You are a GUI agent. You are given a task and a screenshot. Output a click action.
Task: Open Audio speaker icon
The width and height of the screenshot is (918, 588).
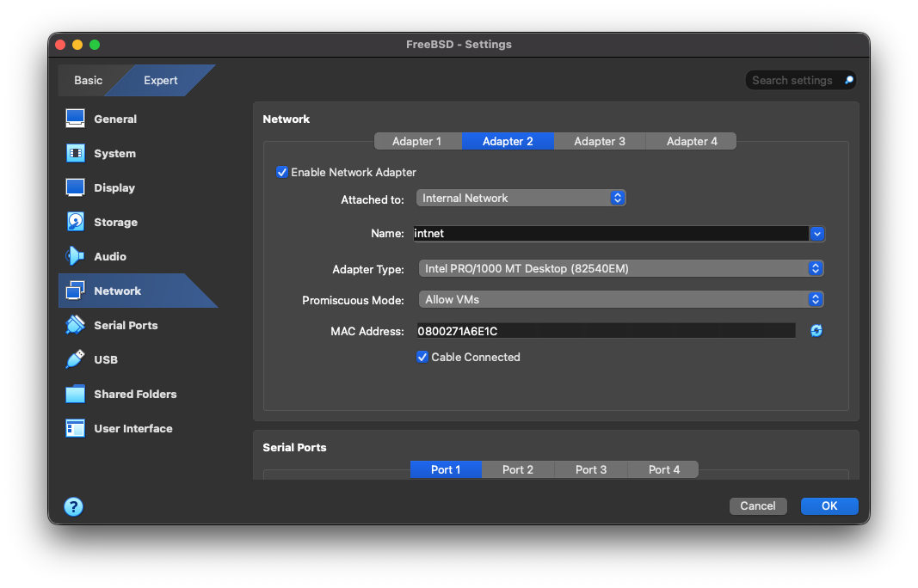pyautogui.click(x=75, y=256)
